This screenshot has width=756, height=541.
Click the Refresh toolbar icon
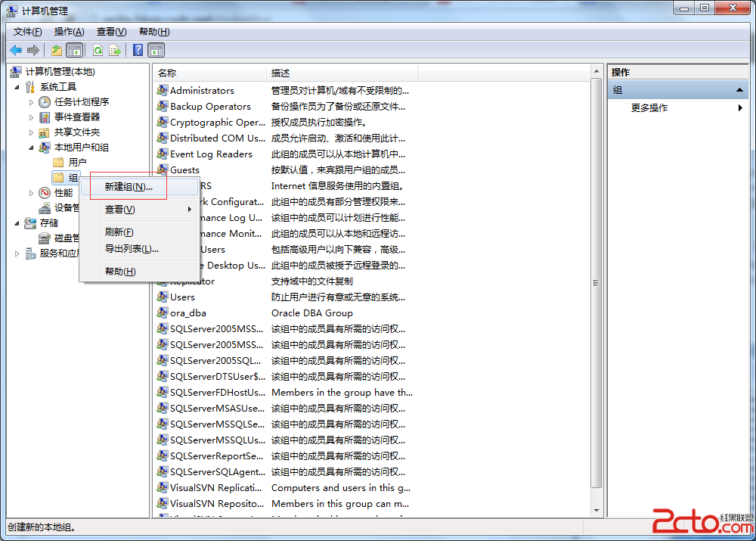(98, 50)
